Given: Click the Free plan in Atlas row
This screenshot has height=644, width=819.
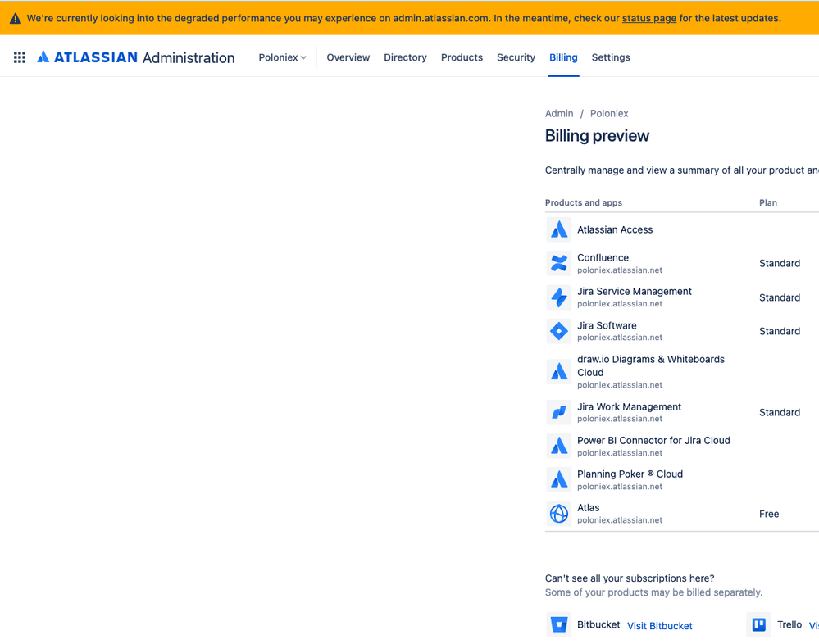Looking at the screenshot, I should (x=769, y=514).
